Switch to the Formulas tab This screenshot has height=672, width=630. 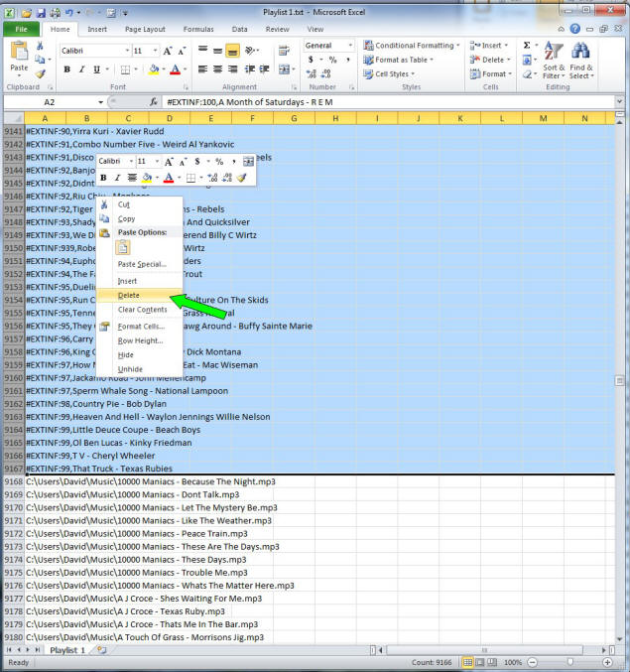pos(198,29)
